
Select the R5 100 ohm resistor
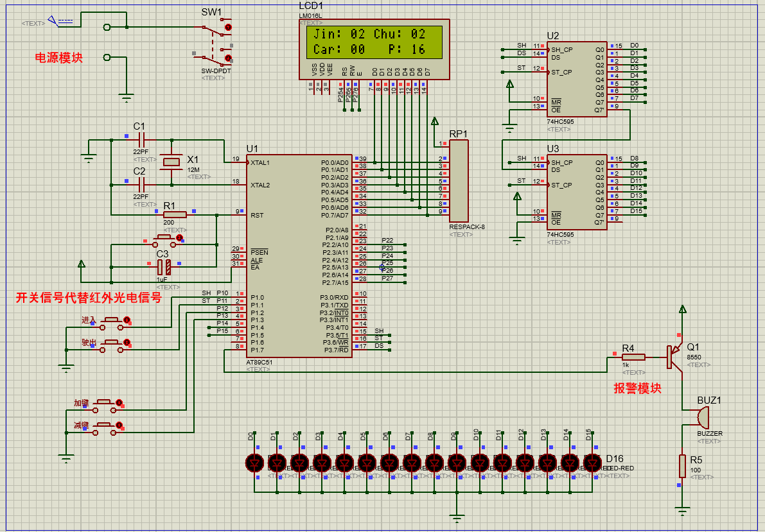coord(683,466)
